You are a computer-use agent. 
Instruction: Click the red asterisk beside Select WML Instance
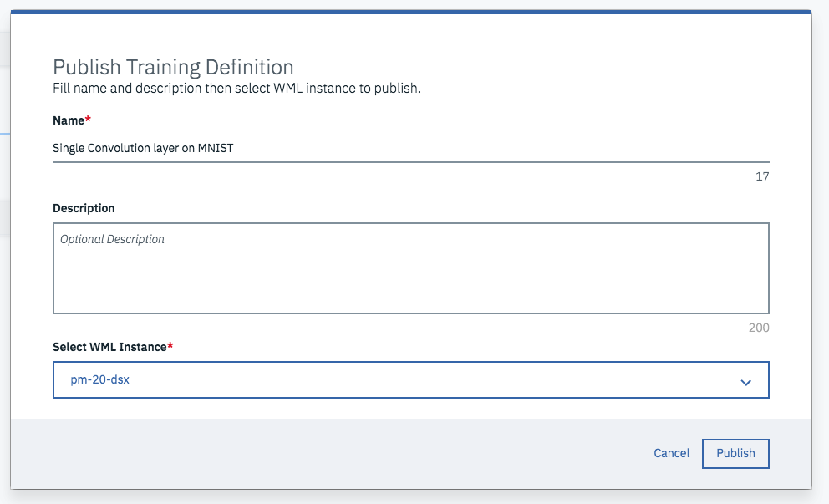[x=170, y=346]
